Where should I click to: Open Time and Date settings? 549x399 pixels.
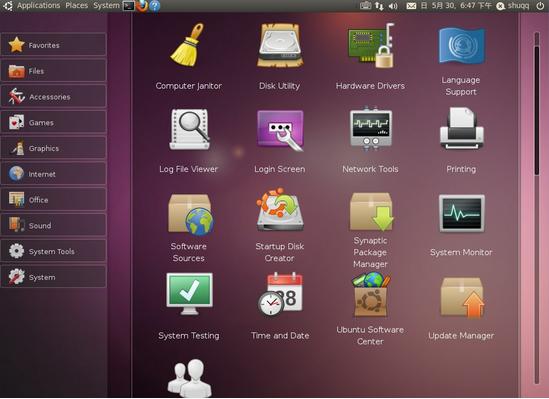(280, 306)
